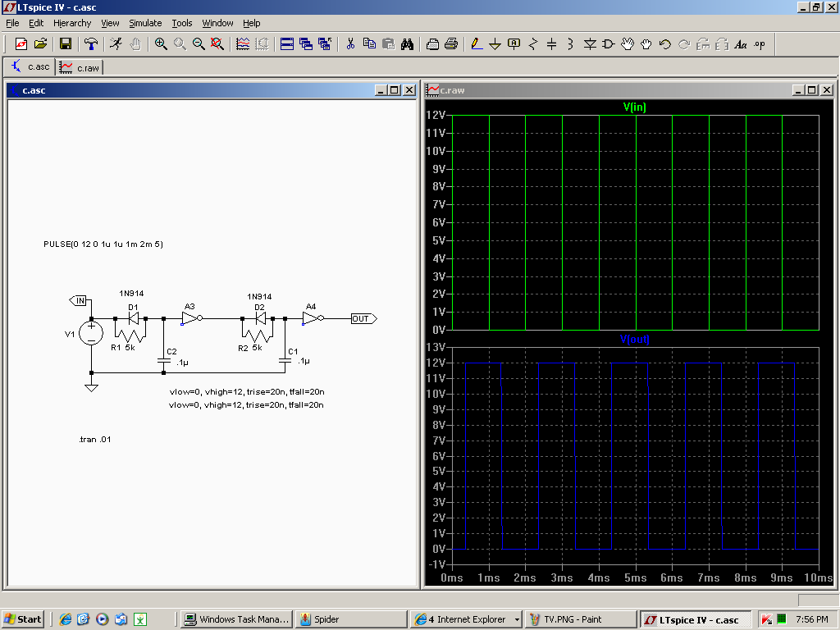840x630 pixels.
Task: Select the R2 5k resistor label
Action: [x=250, y=348]
